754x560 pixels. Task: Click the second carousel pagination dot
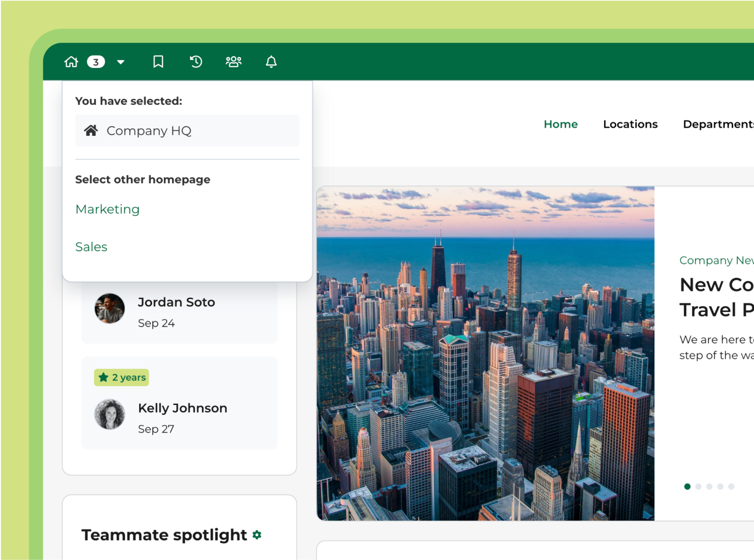click(x=698, y=486)
